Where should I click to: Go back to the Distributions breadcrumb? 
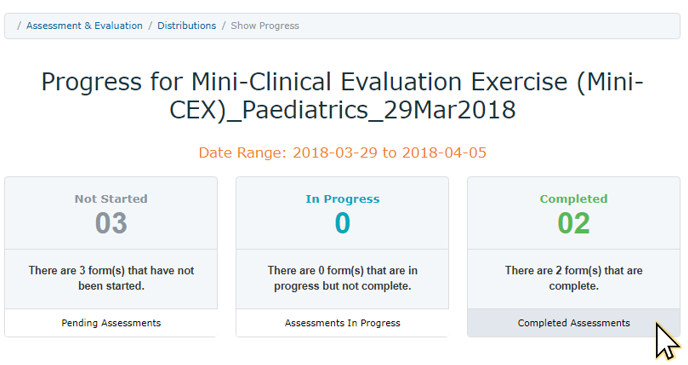coord(186,26)
